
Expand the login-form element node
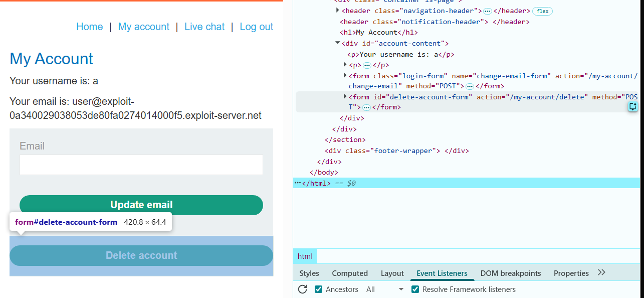click(345, 76)
